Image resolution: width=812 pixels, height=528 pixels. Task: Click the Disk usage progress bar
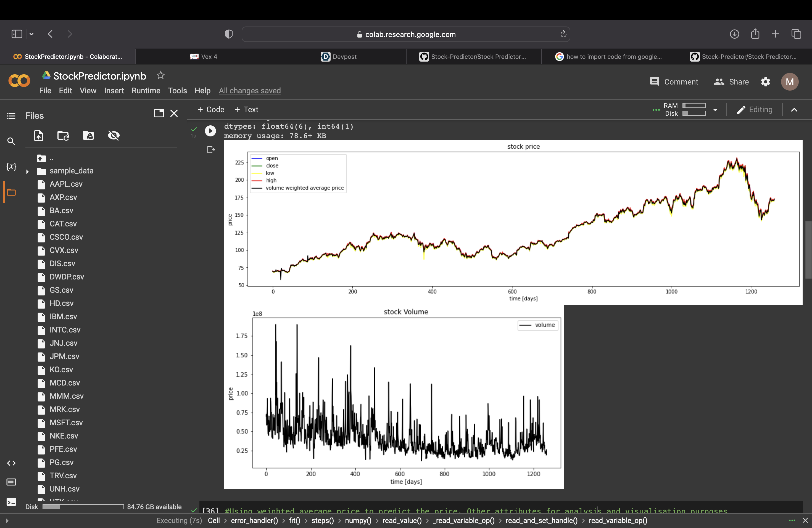pos(83,506)
